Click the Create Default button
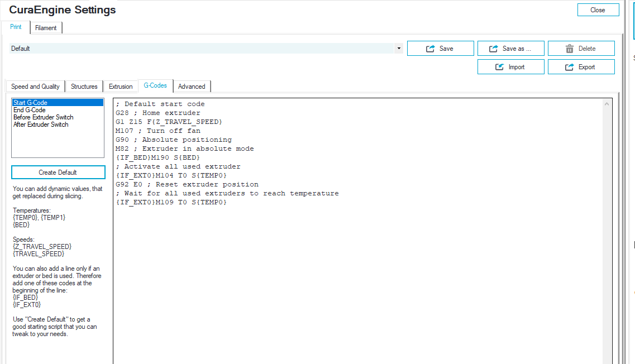Screen dimensions: 635x364 [x=58, y=172]
